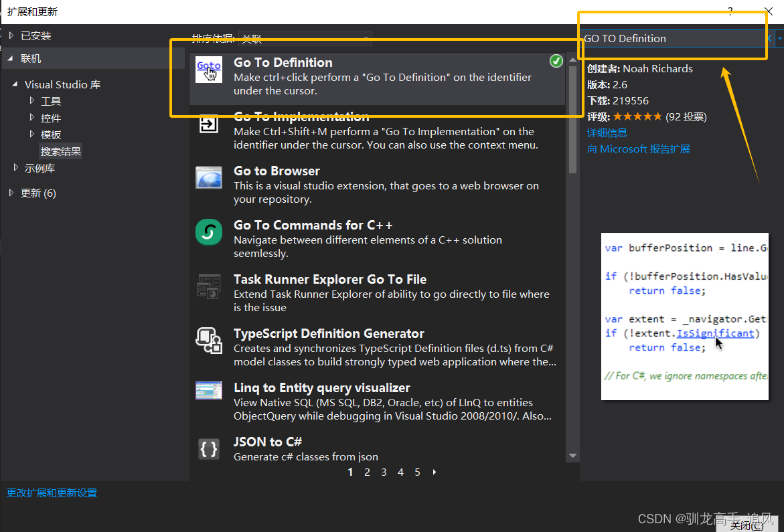Expand the 示例库 node

[x=15, y=168]
